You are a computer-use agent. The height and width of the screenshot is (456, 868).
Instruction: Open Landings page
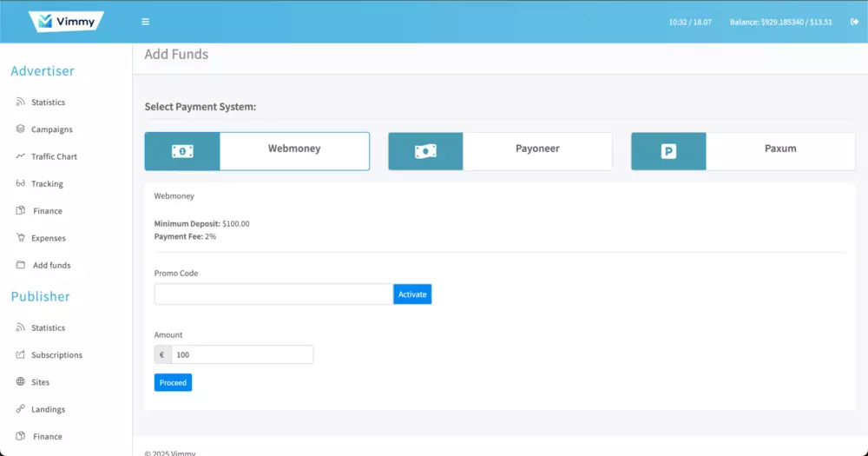pyautogui.click(x=48, y=409)
